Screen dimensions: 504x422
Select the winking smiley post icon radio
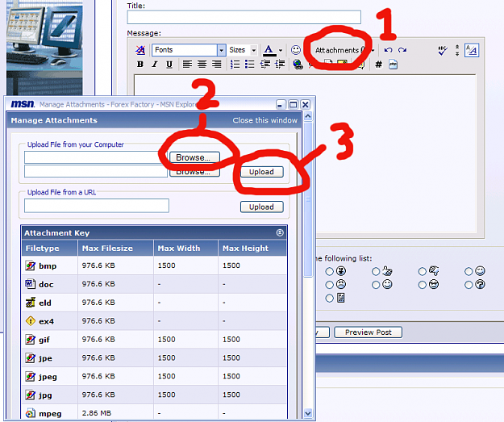tap(469, 271)
